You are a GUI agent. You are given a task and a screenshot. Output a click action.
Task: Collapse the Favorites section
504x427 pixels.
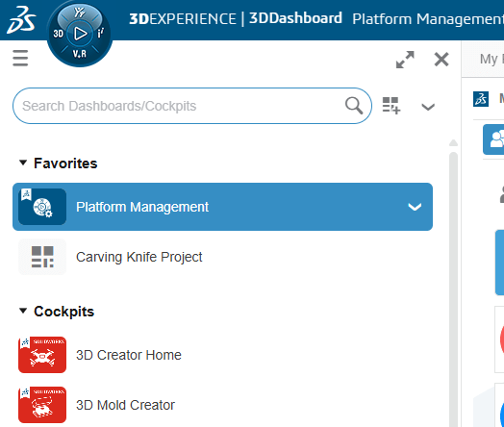click(x=23, y=163)
